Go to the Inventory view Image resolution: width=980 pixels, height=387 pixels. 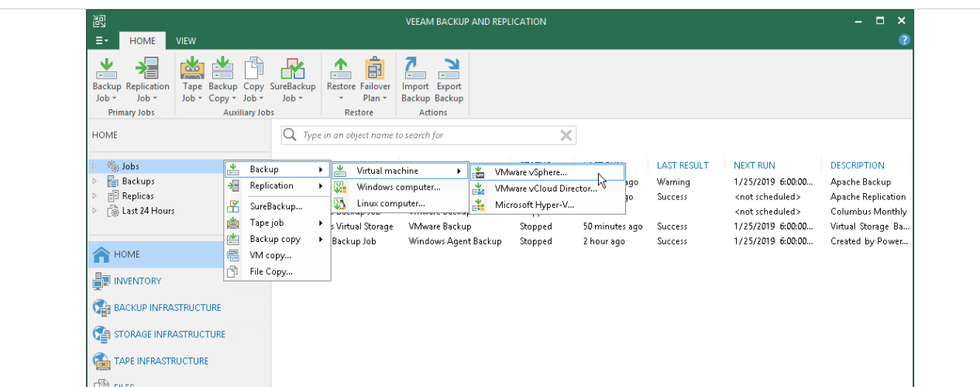[137, 282]
